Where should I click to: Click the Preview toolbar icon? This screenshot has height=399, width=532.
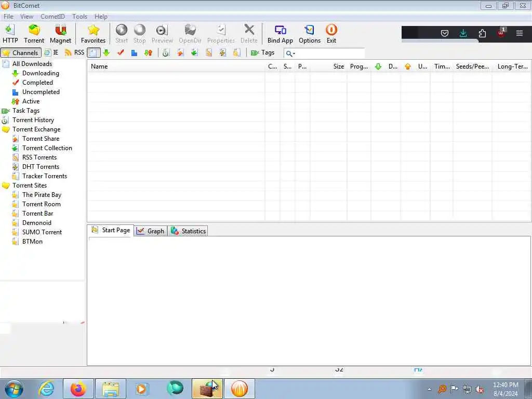point(162,34)
